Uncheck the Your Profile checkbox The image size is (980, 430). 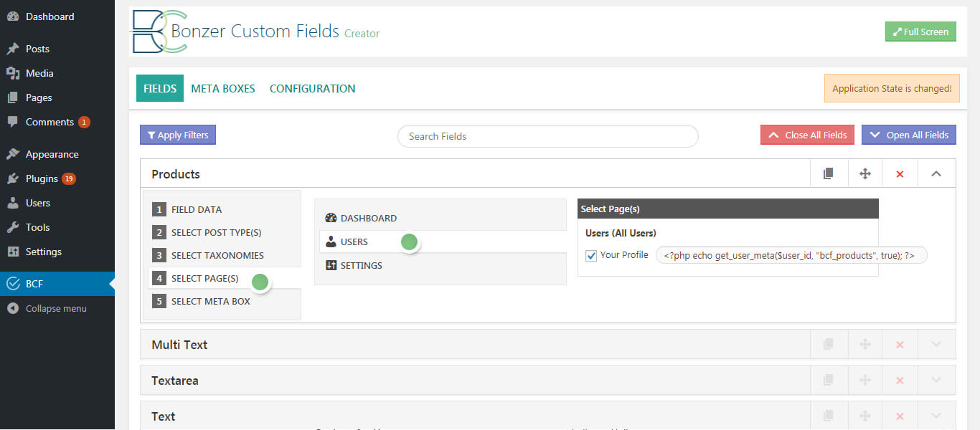pos(591,255)
